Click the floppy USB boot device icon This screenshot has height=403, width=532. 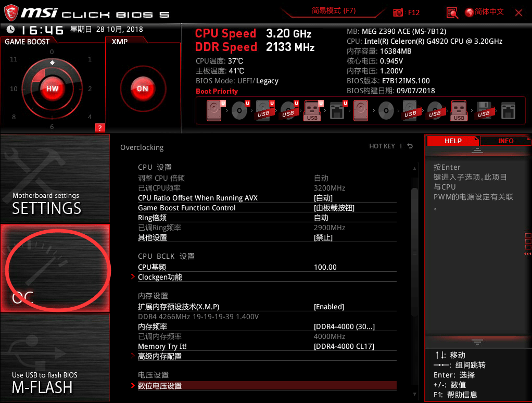(484, 110)
